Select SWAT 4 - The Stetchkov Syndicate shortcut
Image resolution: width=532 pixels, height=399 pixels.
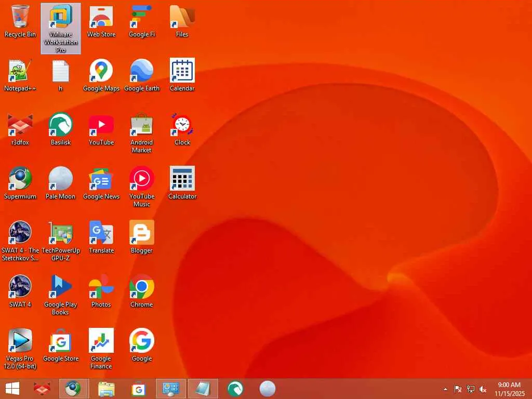pyautogui.click(x=20, y=241)
